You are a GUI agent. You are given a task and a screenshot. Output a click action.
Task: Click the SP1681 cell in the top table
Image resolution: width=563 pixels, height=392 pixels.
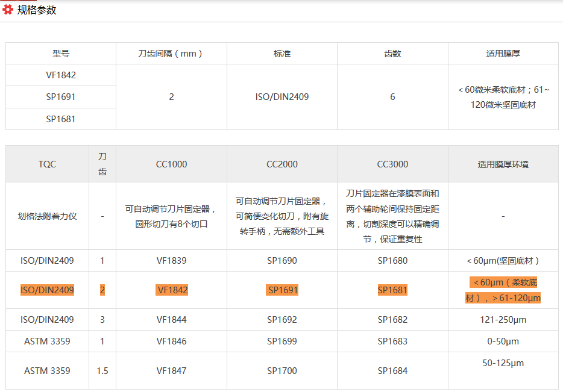point(61,119)
